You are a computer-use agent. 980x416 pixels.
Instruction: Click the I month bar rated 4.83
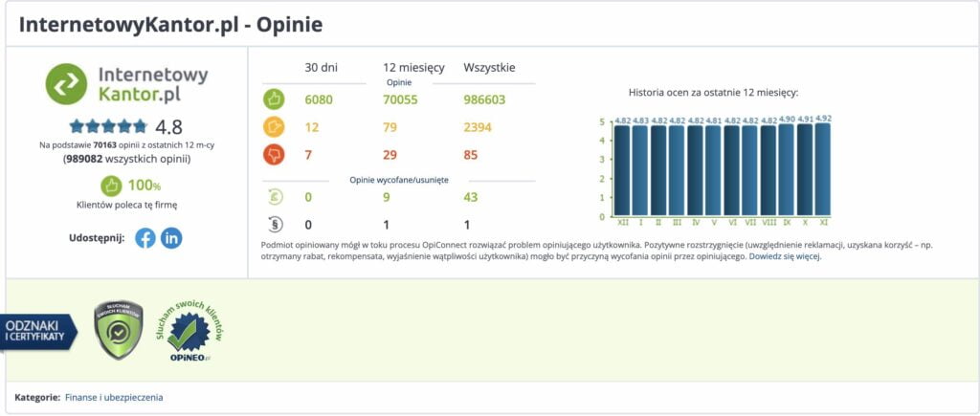click(640, 170)
